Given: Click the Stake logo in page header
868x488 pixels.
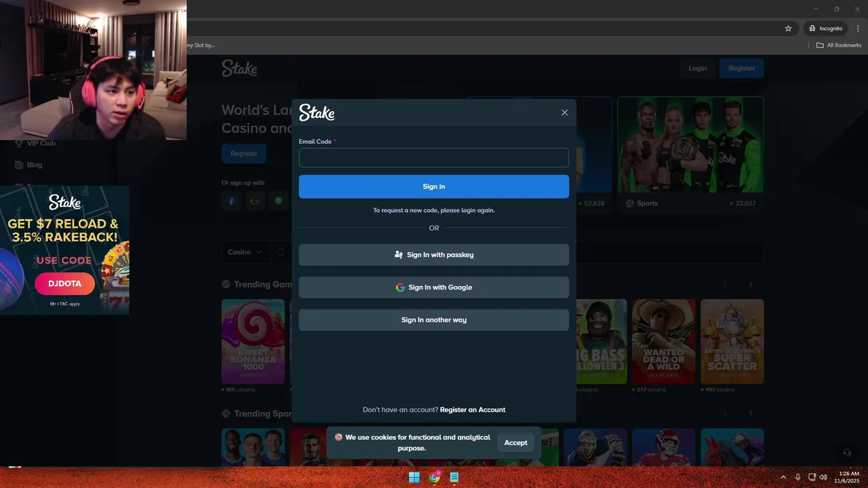Looking at the screenshot, I should point(239,68).
